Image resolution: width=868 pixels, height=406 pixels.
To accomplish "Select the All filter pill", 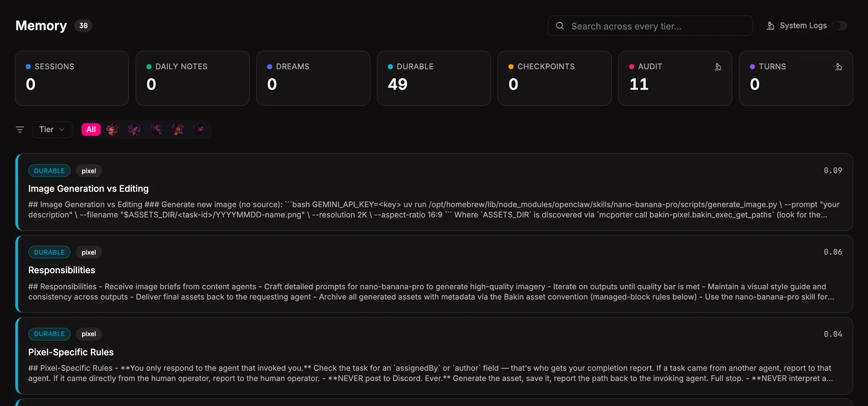I will click(x=91, y=130).
